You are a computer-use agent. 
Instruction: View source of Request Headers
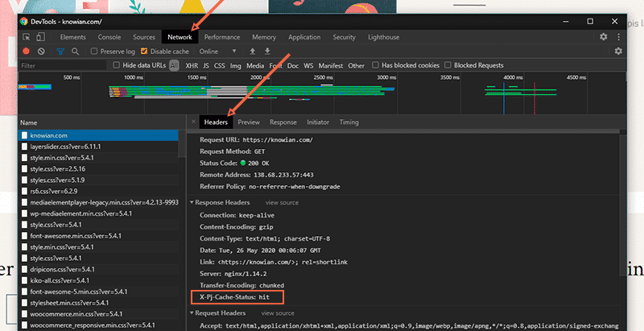coord(278,313)
